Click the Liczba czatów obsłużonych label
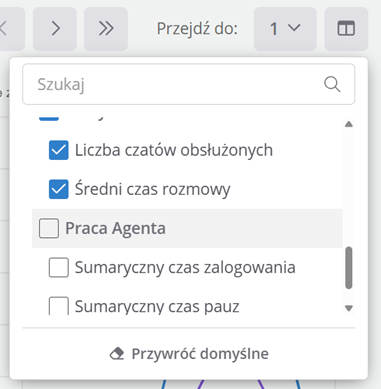 (x=174, y=150)
